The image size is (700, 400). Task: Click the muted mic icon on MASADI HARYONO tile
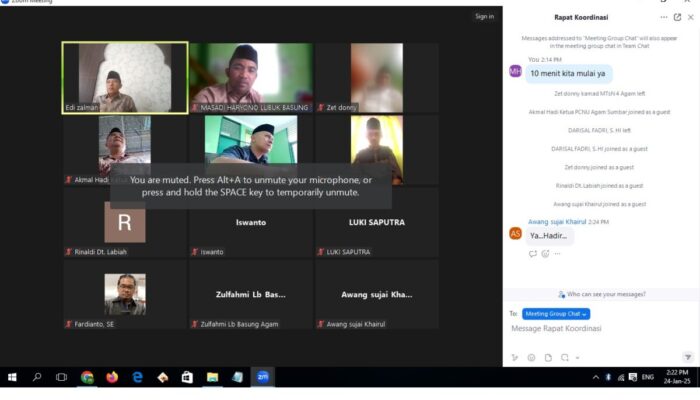pos(195,108)
